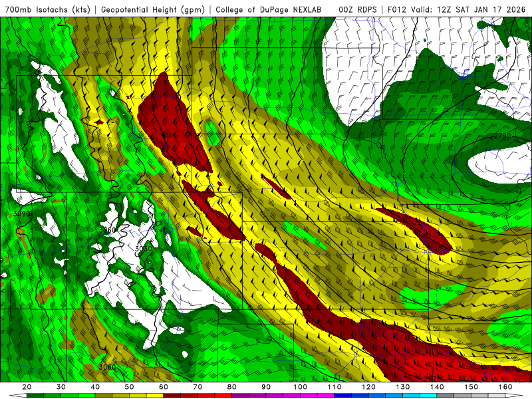The image size is (532, 399).
Task: Click the 2790 height contour label
Action: pos(503,136)
